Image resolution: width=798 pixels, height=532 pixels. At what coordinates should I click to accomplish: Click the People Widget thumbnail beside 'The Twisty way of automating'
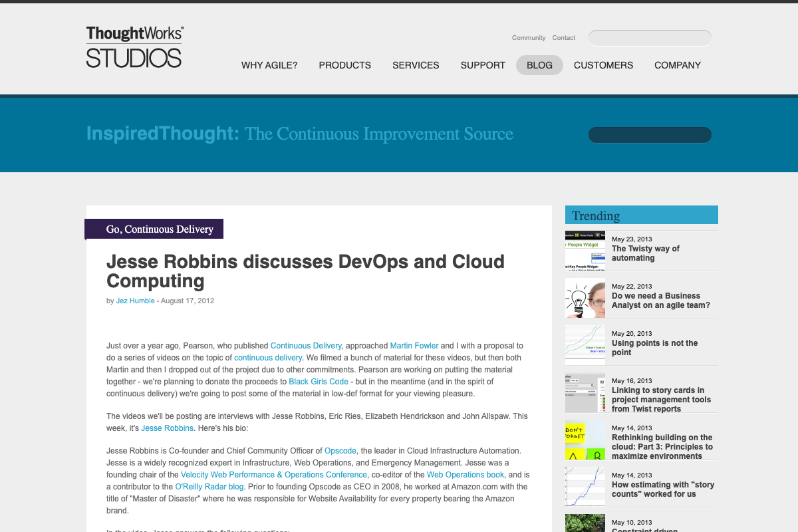click(585, 250)
